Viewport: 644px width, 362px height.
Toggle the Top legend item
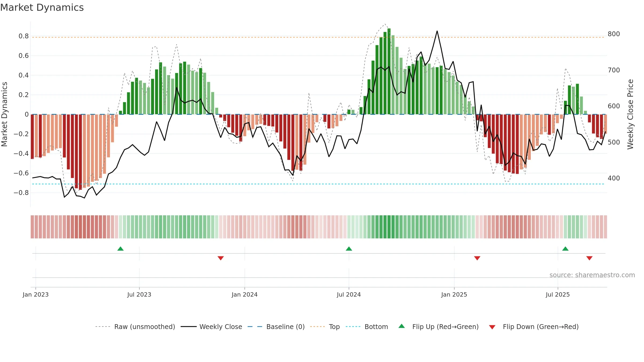pos(325,327)
